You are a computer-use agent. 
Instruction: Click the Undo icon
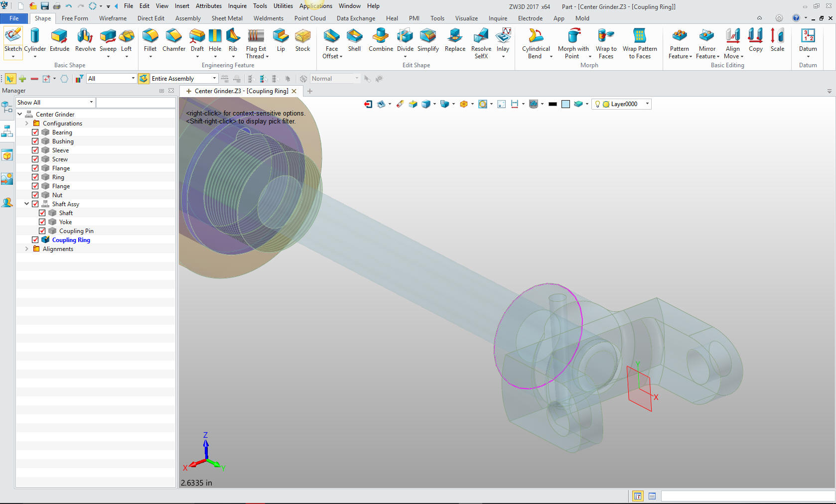(69, 6)
